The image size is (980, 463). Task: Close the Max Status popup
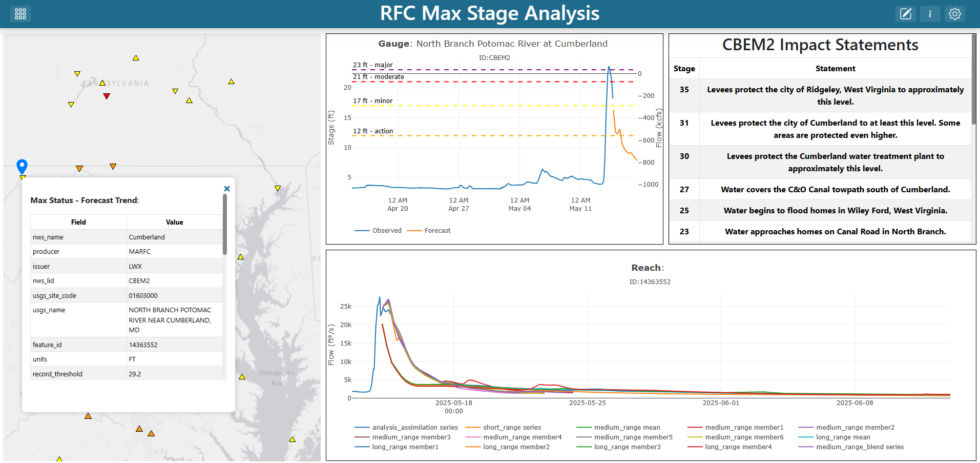click(x=227, y=189)
